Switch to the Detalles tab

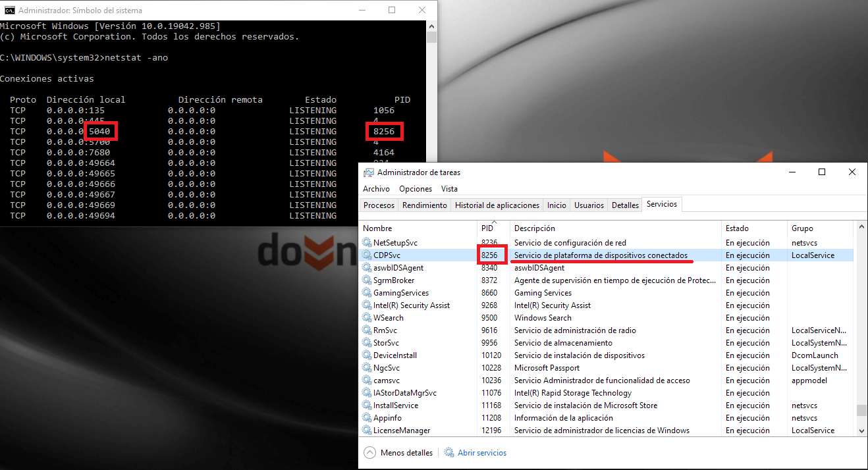tap(625, 205)
